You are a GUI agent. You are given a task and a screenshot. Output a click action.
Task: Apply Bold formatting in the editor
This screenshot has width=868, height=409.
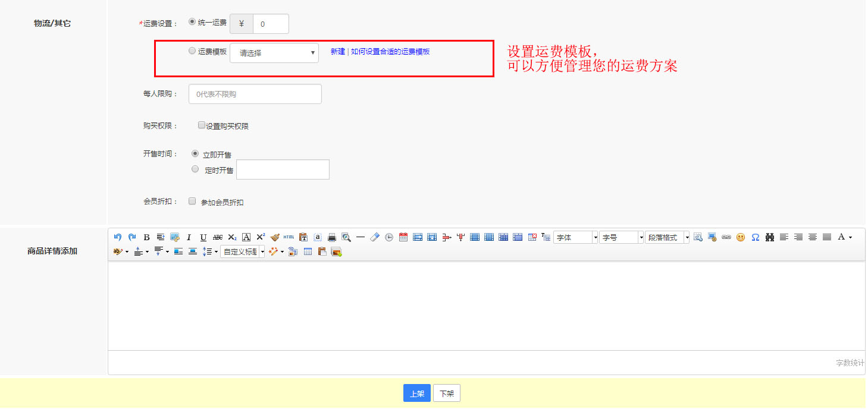pyautogui.click(x=146, y=237)
